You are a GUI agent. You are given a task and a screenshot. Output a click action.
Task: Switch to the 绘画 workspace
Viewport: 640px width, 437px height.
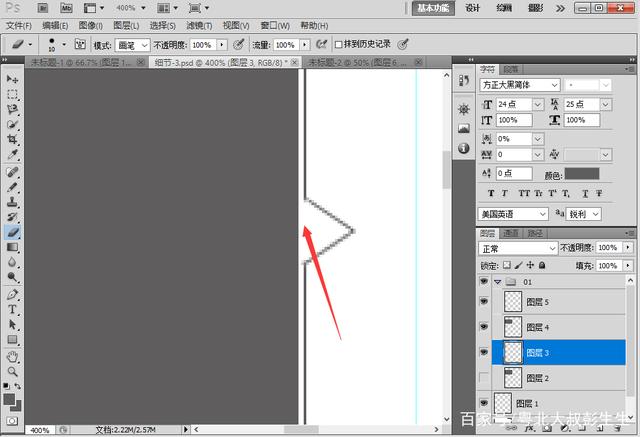point(504,8)
